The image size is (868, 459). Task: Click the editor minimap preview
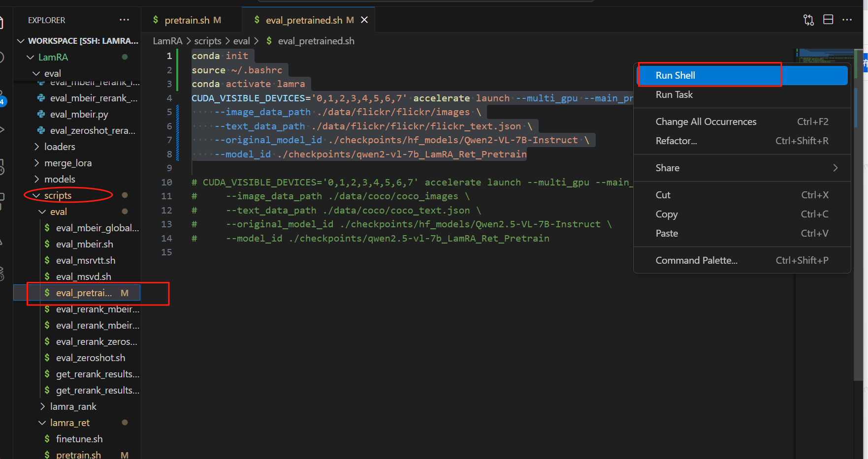pos(825,56)
